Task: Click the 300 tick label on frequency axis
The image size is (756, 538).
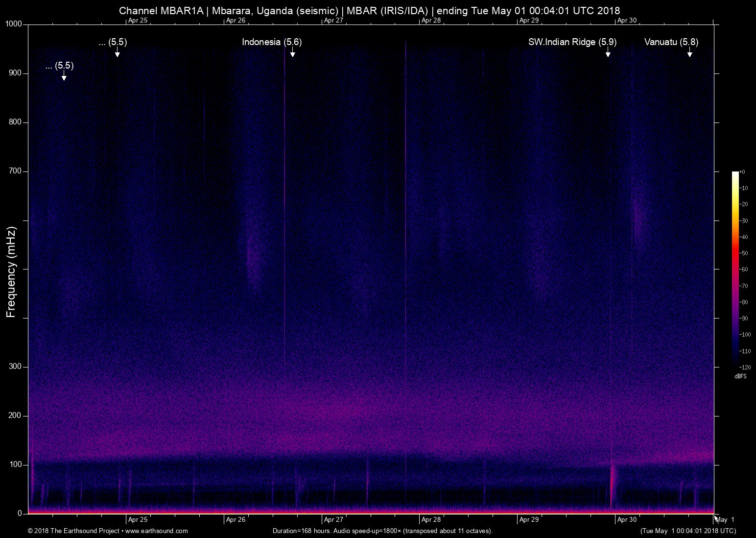Action: pyautogui.click(x=15, y=367)
